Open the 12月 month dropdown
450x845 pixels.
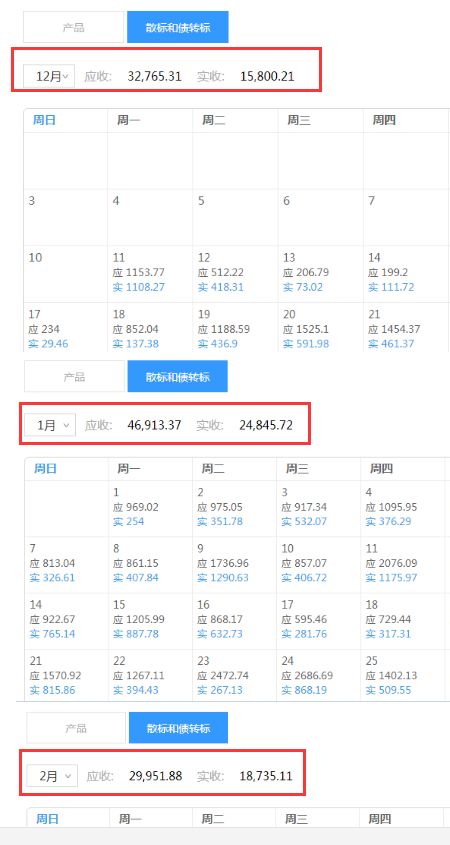click(x=49, y=76)
